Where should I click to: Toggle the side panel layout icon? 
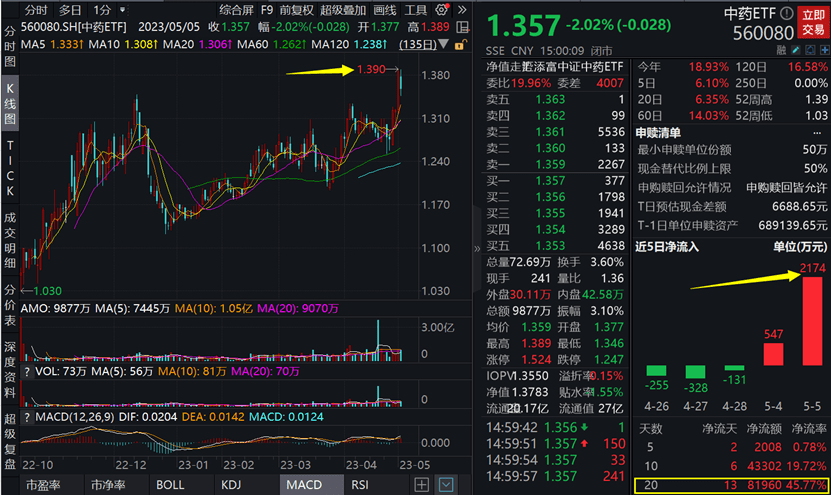coord(463,27)
